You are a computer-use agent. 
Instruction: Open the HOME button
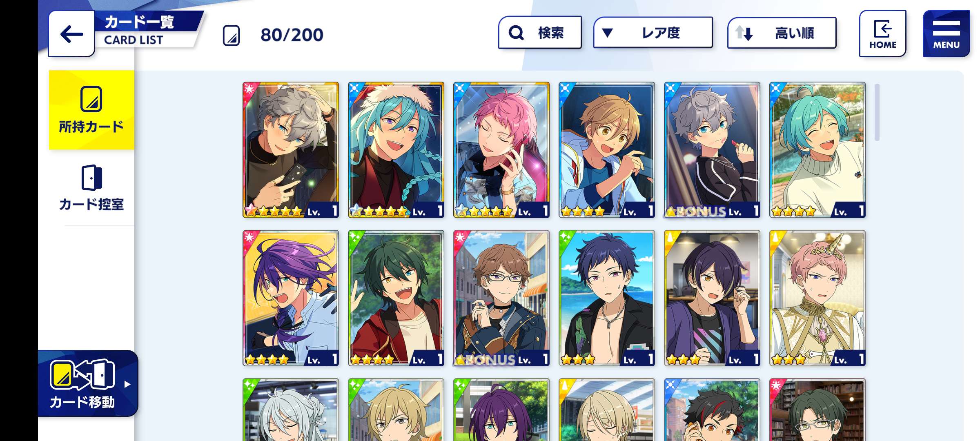pos(882,33)
